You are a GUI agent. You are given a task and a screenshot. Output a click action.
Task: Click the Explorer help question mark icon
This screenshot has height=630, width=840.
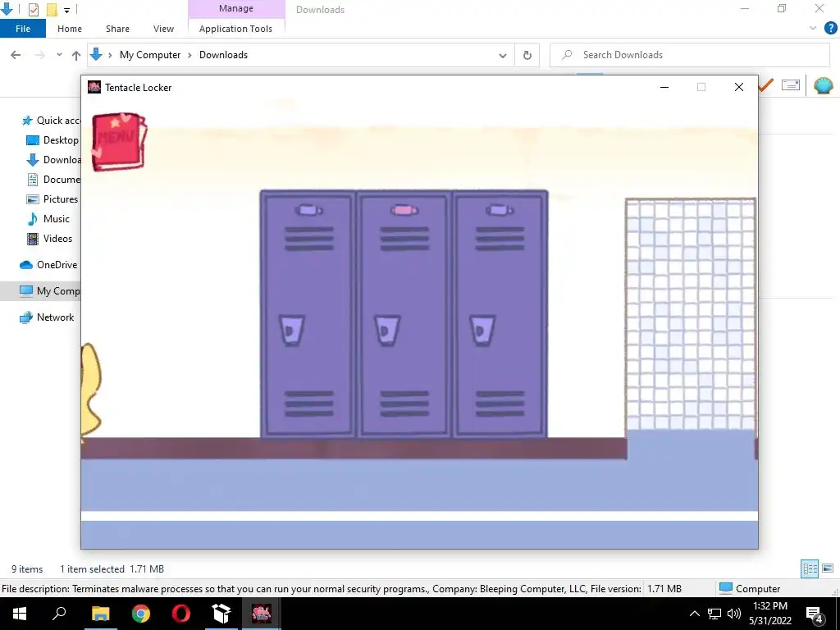pos(830,29)
